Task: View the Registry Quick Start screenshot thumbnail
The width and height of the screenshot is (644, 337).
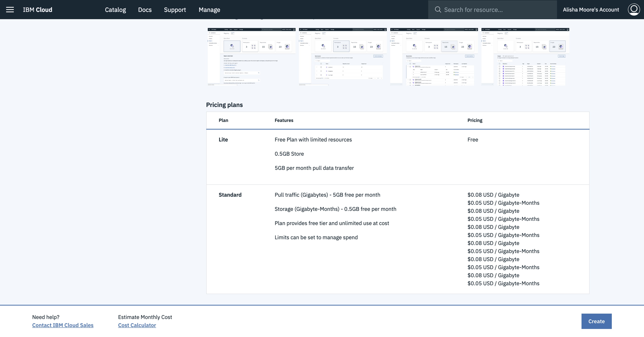Action: (x=251, y=57)
